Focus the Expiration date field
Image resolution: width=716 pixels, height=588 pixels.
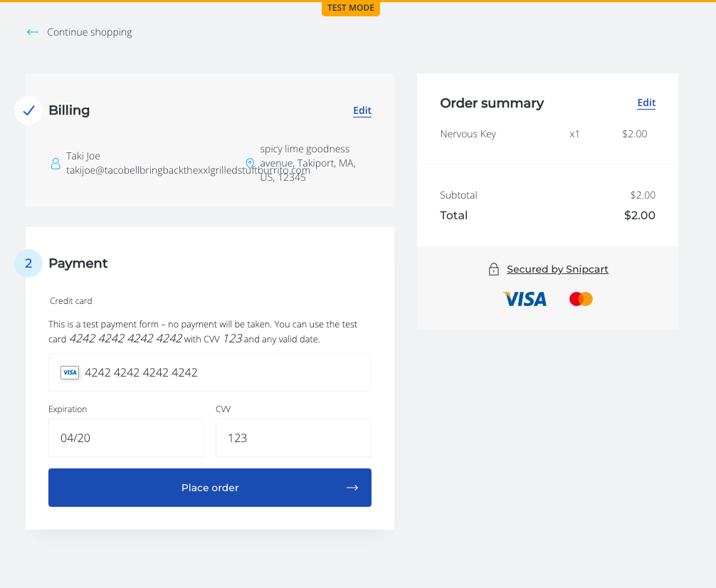pyautogui.click(x=126, y=438)
